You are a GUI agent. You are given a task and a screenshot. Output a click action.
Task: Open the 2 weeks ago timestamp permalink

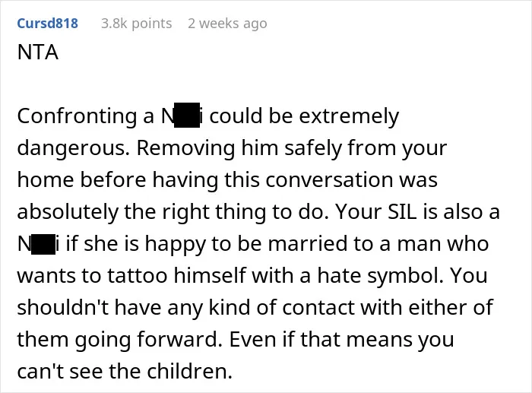[227, 24]
